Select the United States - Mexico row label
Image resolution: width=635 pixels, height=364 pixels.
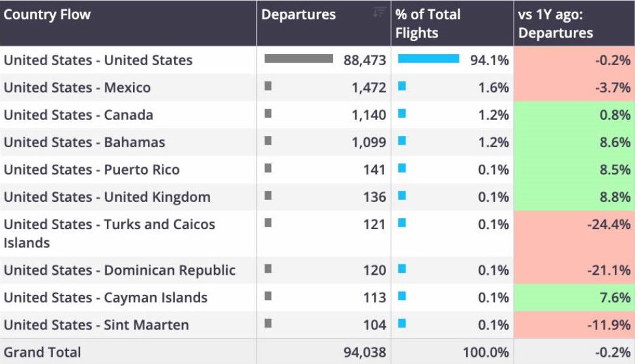[78, 87]
